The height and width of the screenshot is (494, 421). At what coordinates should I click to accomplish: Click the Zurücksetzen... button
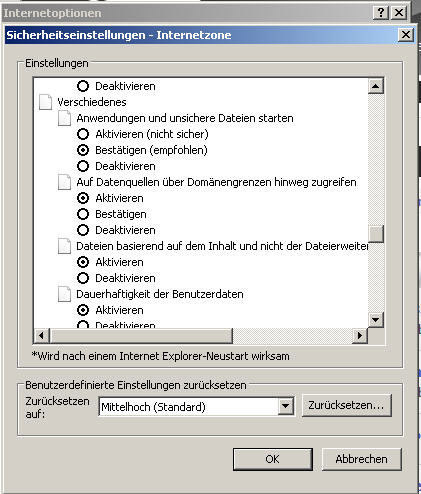[x=346, y=405]
